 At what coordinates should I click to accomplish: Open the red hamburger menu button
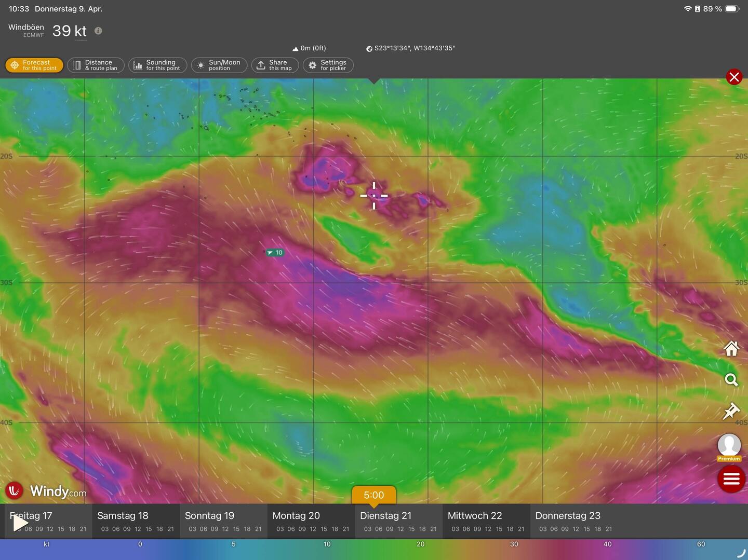731,479
